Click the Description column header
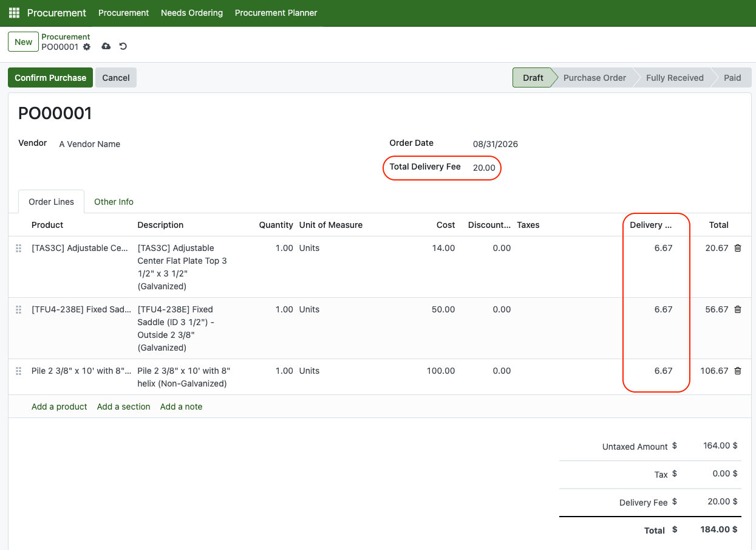 (160, 225)
